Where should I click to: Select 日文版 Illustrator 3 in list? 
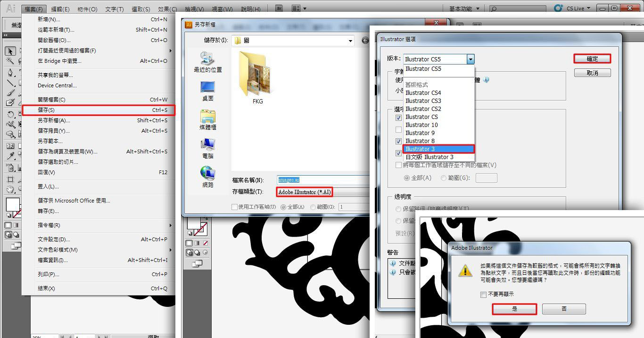[x=439, y=157]
